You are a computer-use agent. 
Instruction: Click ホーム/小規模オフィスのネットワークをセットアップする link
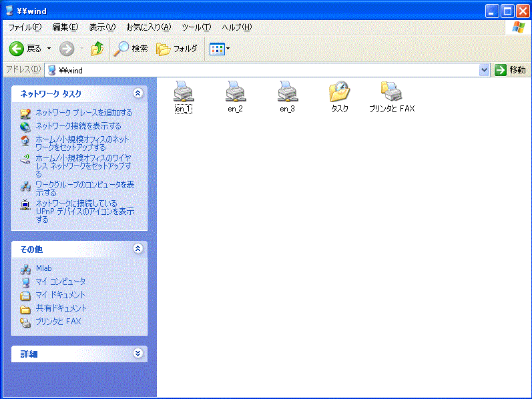(83, 143)
